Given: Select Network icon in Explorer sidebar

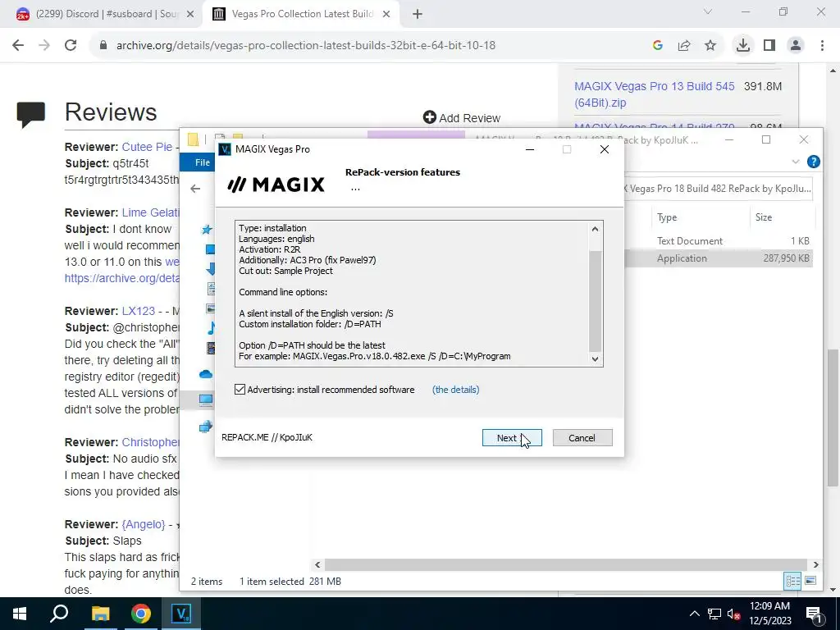Looking at the screenshot, I should tap(206, 427).
